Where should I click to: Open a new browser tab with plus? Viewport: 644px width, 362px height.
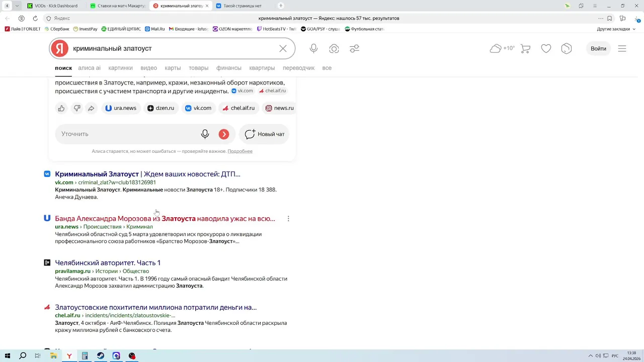[281, 6]
